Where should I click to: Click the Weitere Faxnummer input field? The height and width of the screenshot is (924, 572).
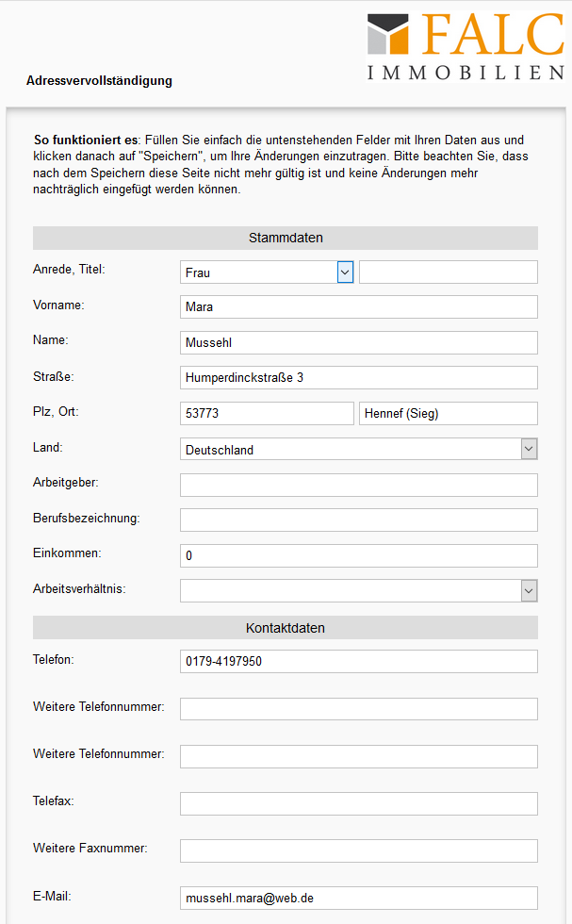(358, 850)
